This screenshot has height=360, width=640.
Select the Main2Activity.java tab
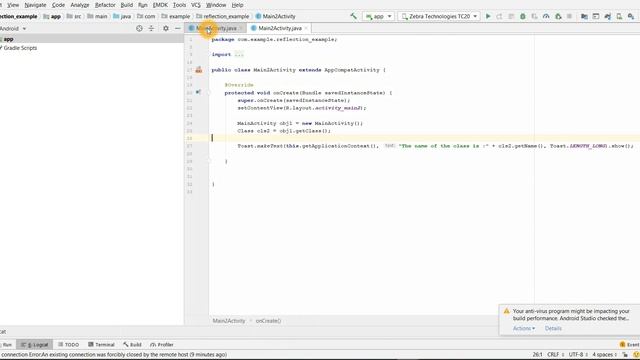click(280, 28)
